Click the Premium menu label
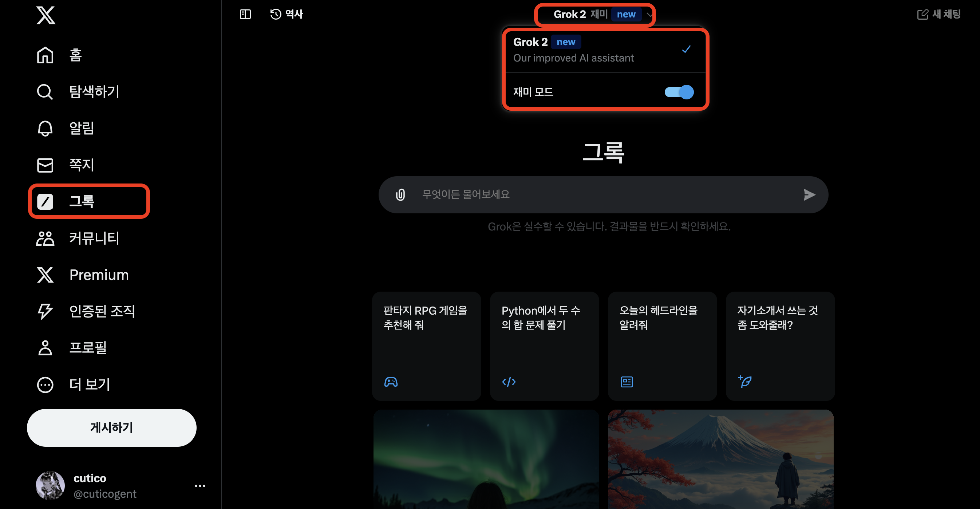Screen dimensions: 980x509 (x=99, y=275)
